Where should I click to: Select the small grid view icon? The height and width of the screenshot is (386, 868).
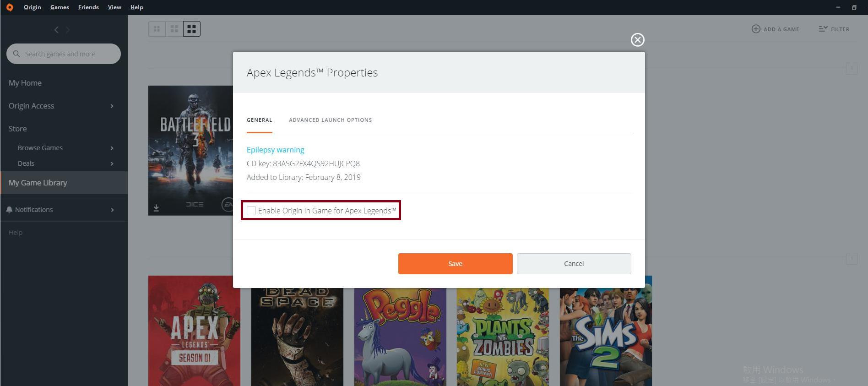157,29
